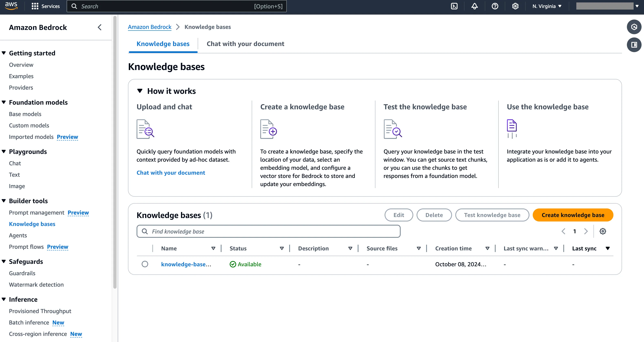Open AWS CloudShell terminal icon
This screenshot has width=644, height=342.
pos(454,6)
